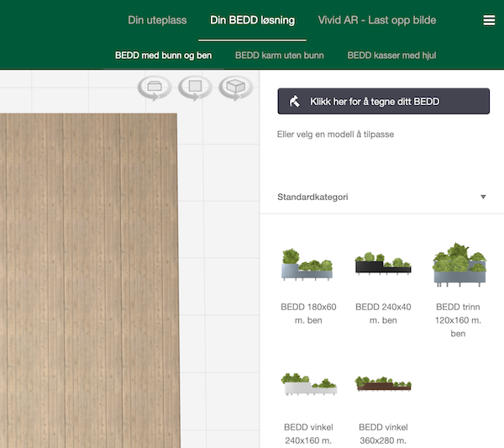Click the pencil draw icon
Image resolution: width=504 pixels, height=448 pixels.
tap(295, 102)
